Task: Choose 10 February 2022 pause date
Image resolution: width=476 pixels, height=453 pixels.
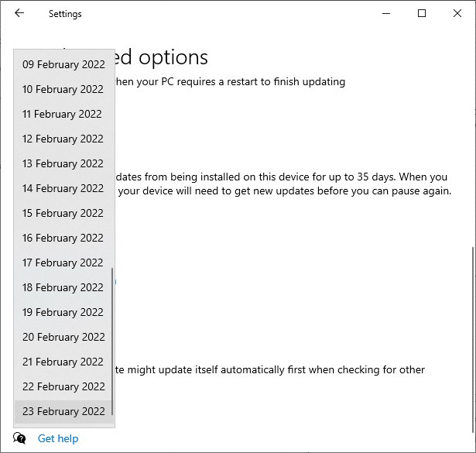Action: click(x=64, y=89)
